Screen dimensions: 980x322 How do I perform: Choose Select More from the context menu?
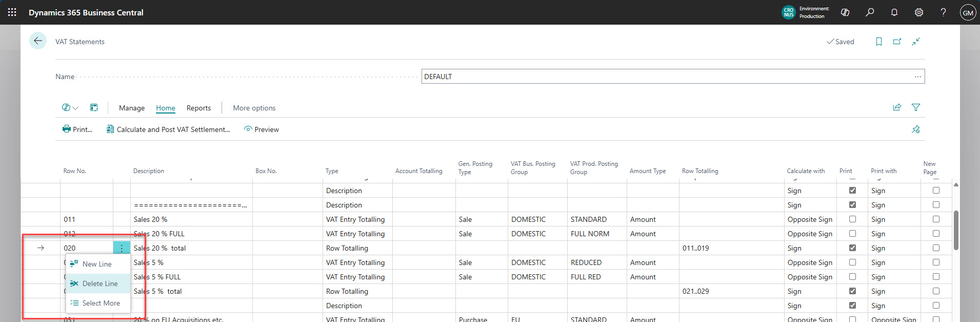[x=98, y=303]
